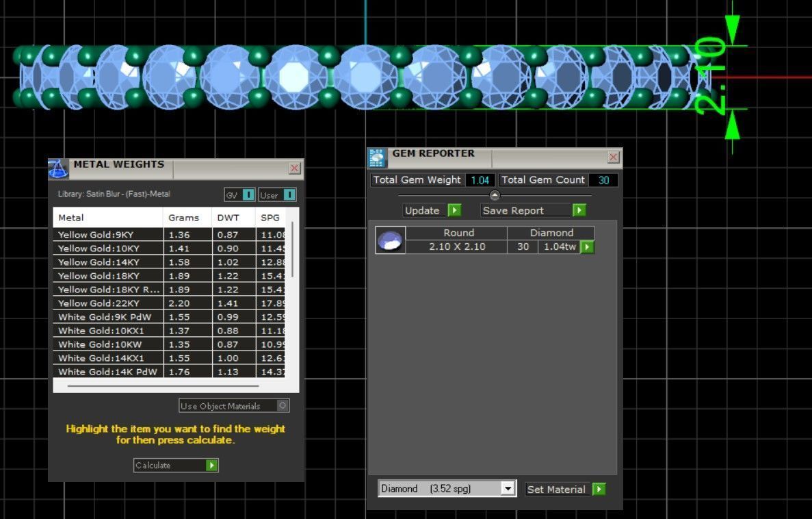
Task: Click the metal list vertical scrollbar
Action: 293,249
